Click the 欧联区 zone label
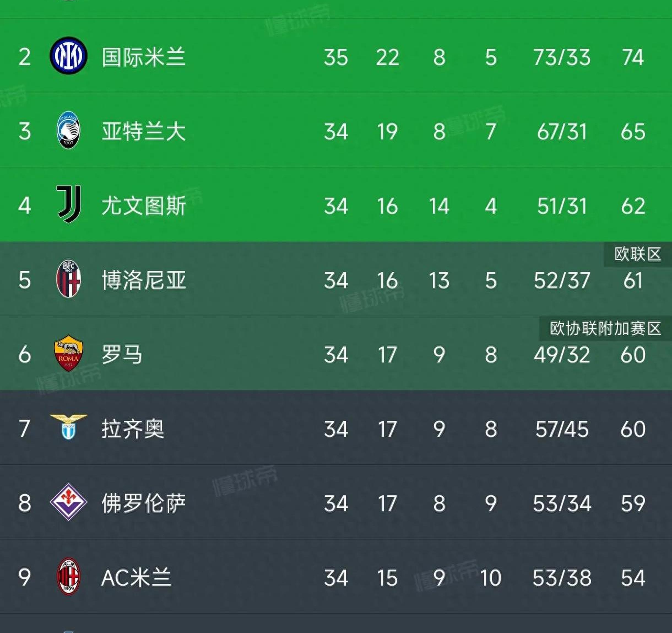Image resolution: width=672 pixels, height=633 pixels. pos(638,254)
